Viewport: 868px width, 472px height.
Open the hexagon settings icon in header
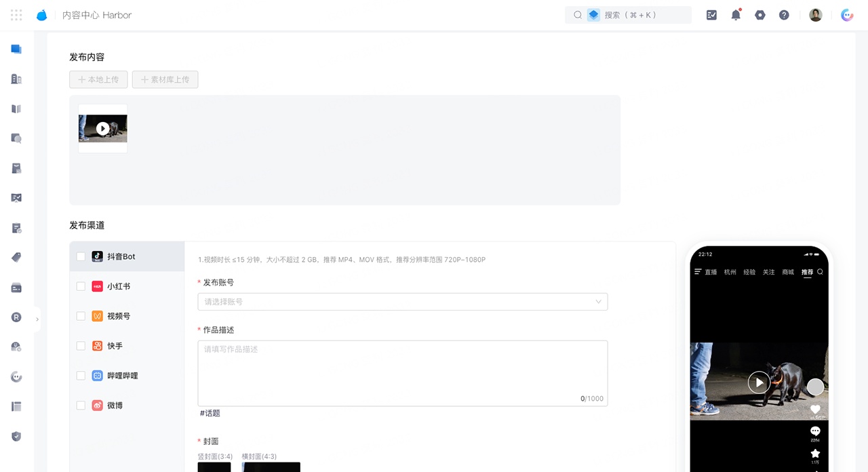click(760, 15)
